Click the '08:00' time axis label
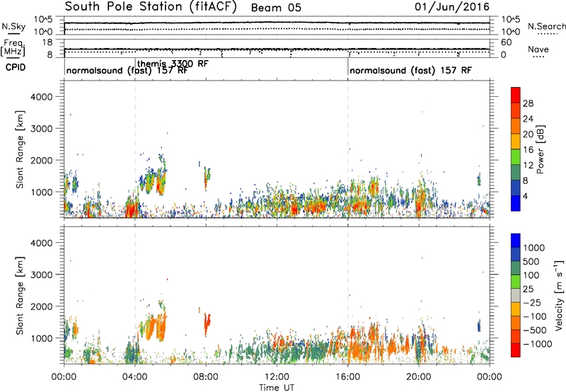Image resolution: width=566 pixels, height=392 pixels. tap(206, 377)
